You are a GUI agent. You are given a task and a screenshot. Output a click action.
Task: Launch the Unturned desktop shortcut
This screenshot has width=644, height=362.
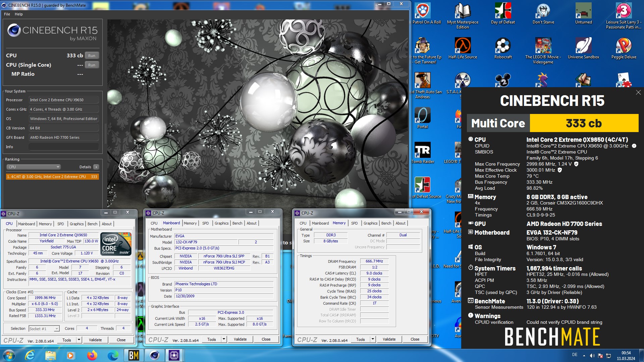coord(584,13)
